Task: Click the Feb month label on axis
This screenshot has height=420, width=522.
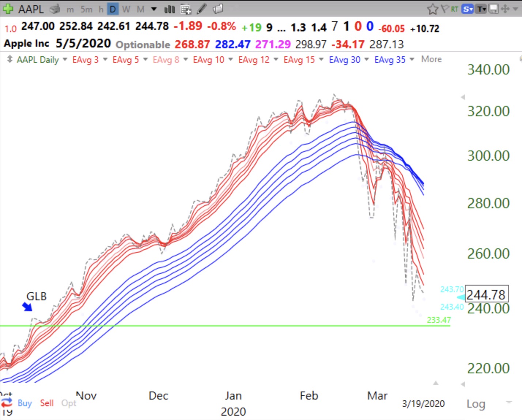Action: click(309, 396)
